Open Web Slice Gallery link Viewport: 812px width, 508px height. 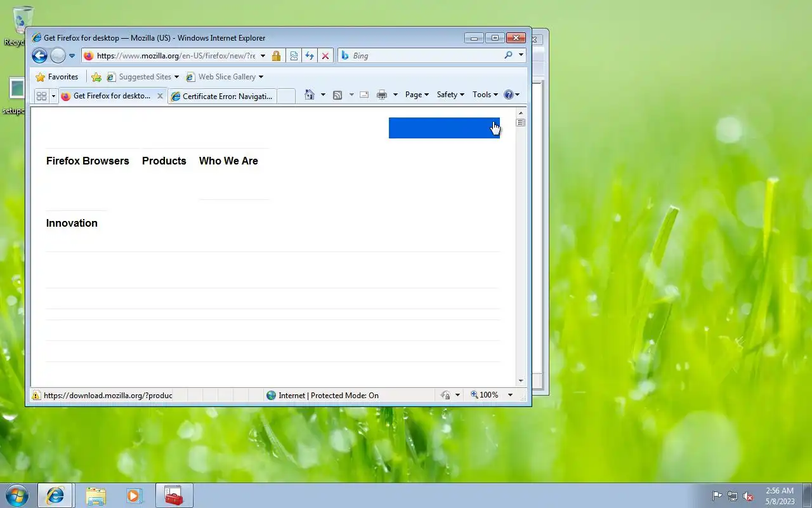click(224, 77)
